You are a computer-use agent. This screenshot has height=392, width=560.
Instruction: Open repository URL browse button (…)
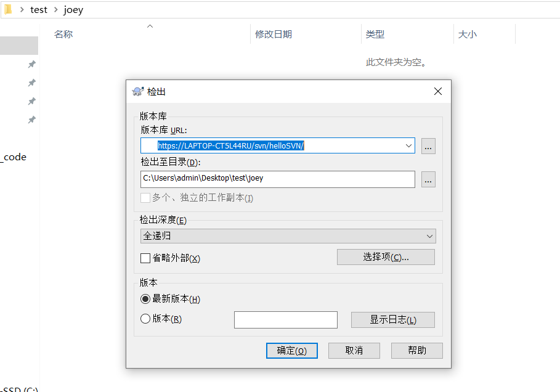(x=428, y=146)
